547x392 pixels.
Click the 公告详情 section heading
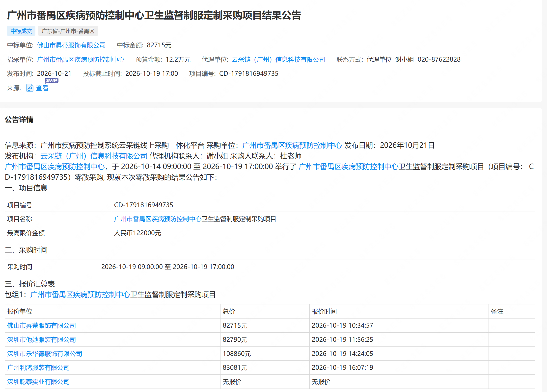point(19,120)
